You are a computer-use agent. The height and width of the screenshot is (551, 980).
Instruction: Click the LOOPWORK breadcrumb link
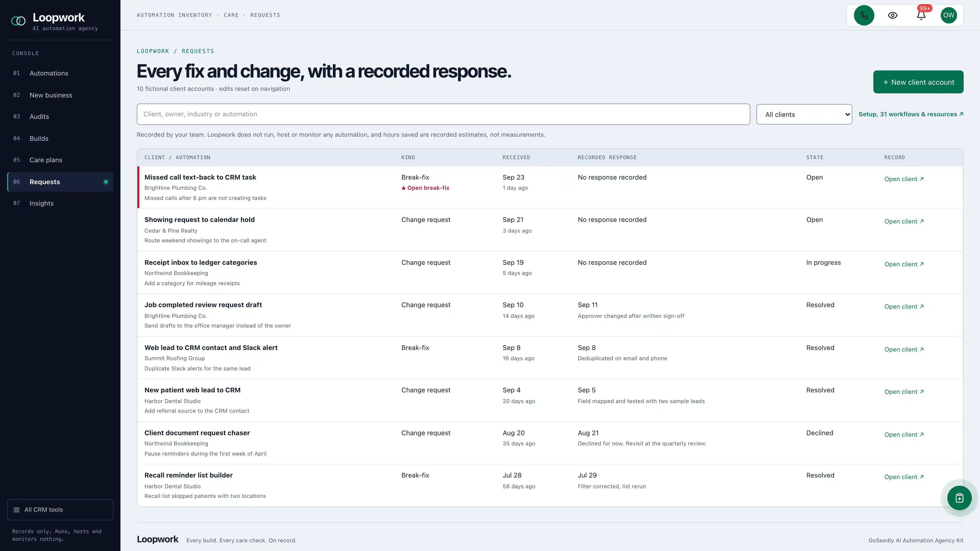(x=153, y=51)
